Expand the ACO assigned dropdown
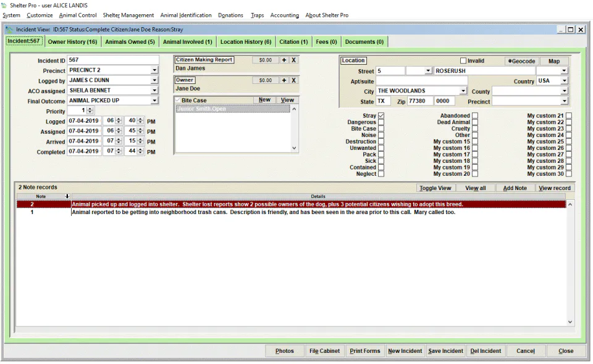This screenshot has height=364, width=593. click(x=154, y=91)
